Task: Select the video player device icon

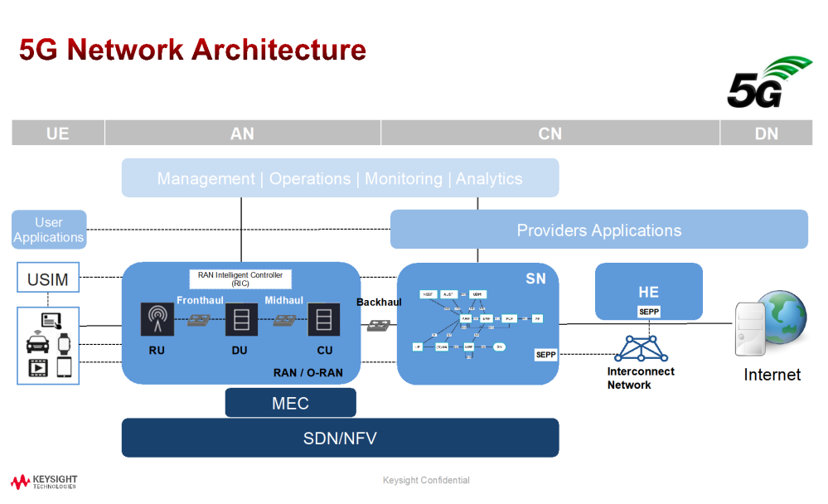Action: 38,368
